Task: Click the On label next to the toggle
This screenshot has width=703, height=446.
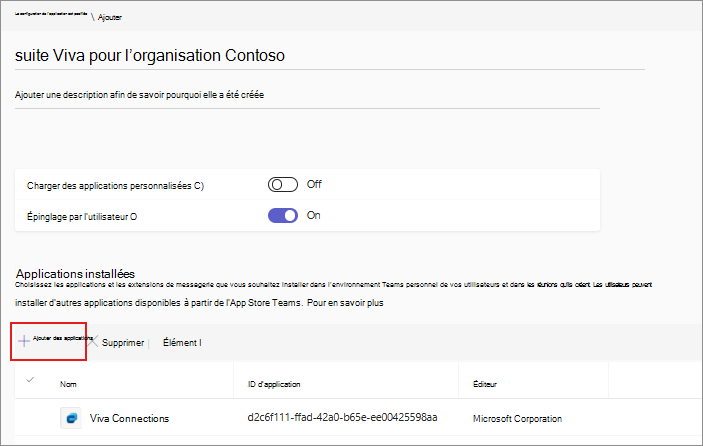Action: 313,215
